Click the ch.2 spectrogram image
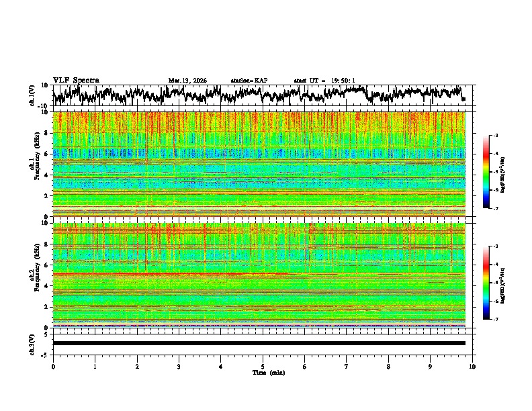The image size is (532, 411). [x=259, y=275]
